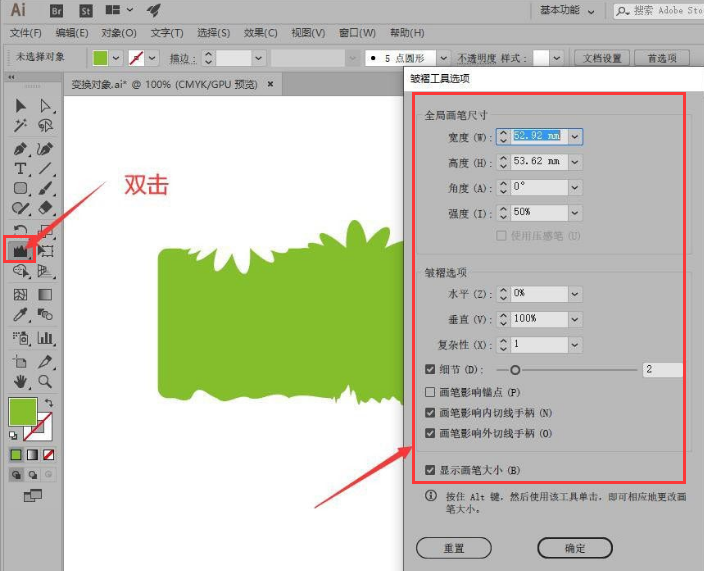Viewport: 704px width, 571px height.
Task: Open Adobe Bridge with Br icon
Action: pyautogui.click(x=58, y=10)
